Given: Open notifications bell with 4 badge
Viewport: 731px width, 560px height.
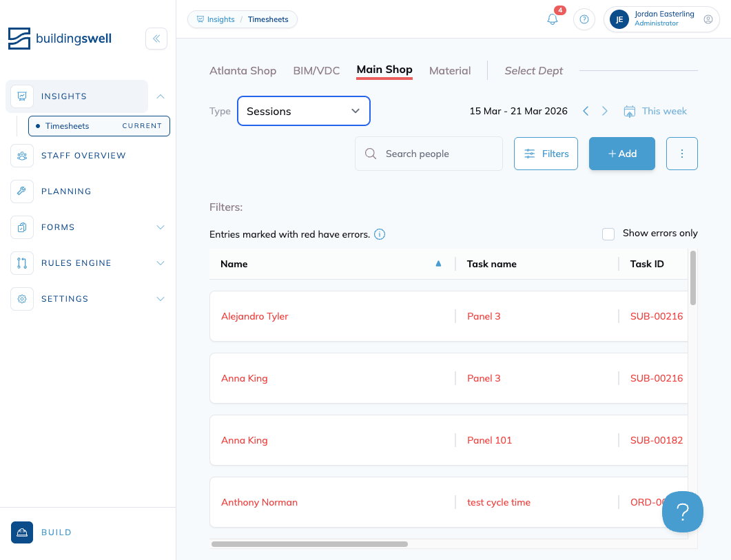Looking at the screenshot, I should point(553,19).
